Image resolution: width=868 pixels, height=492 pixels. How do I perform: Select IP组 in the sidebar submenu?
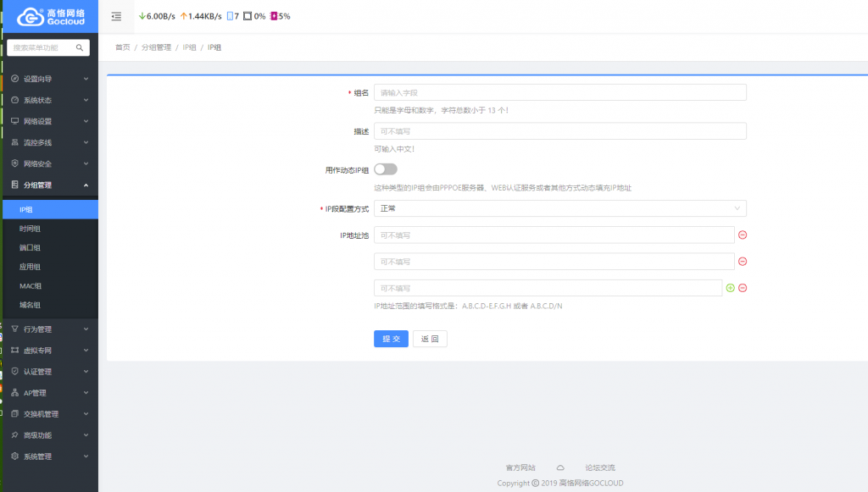coord(50,209)
